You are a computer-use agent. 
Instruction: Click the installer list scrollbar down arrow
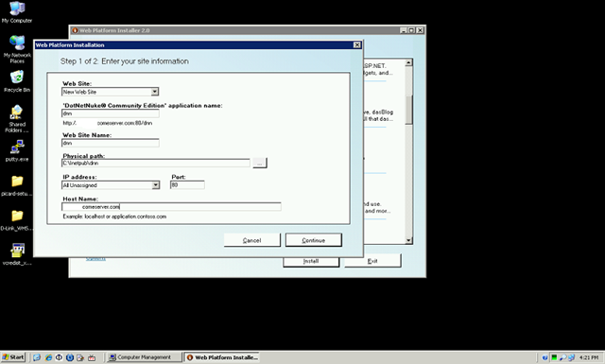tap(409, 240)
